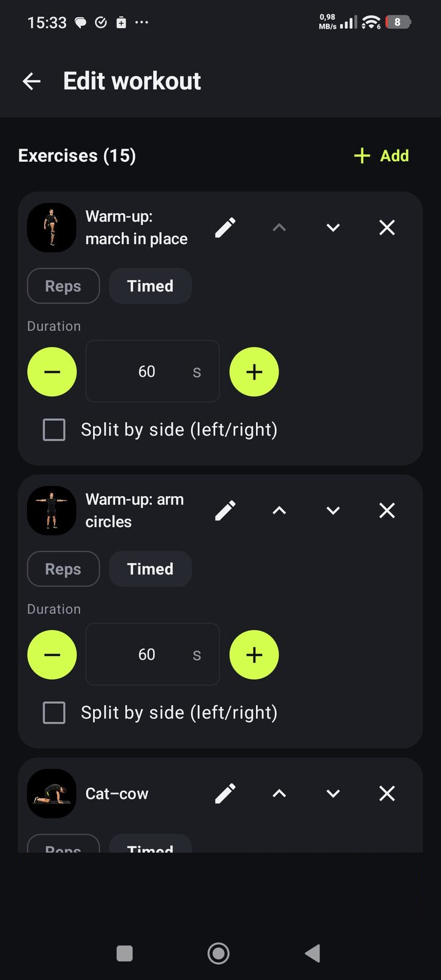Increase arm circles duration with plus button
Viewport: 441px width, 980px height.
254,655
